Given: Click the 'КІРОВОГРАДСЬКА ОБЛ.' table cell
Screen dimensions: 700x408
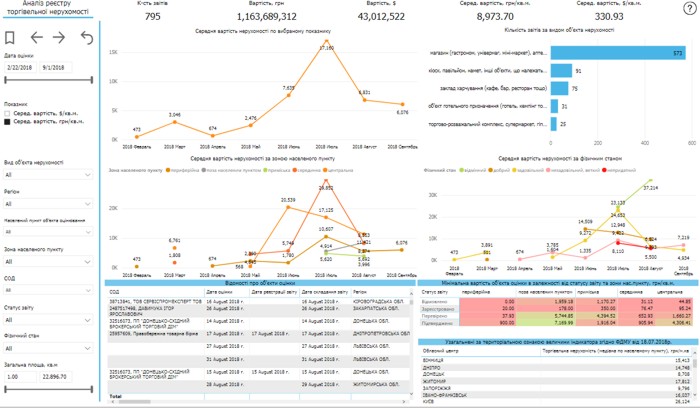Looking at the screenshot, I should (378, 302).
